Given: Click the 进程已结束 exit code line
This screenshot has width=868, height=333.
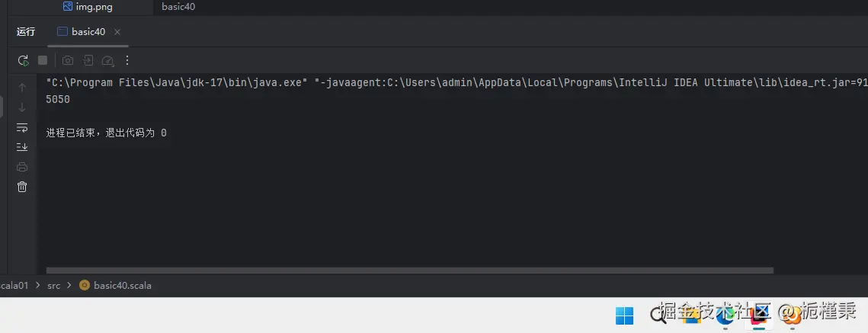Looking at the screenshot, I should [x=106, y=133].
